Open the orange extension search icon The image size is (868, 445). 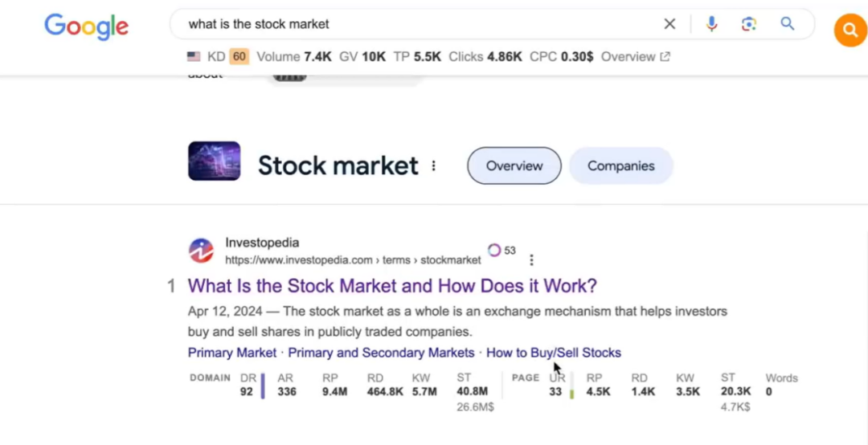pos(850,31)
